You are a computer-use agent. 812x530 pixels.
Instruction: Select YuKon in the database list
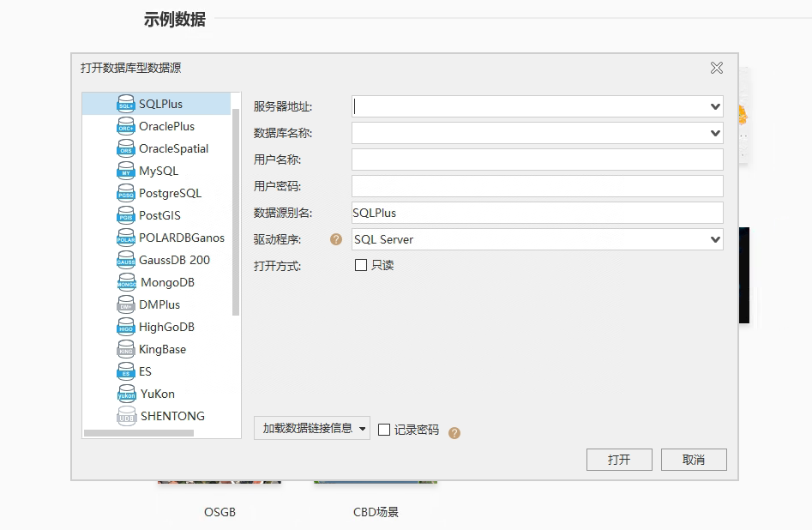(x=158, y=394)
